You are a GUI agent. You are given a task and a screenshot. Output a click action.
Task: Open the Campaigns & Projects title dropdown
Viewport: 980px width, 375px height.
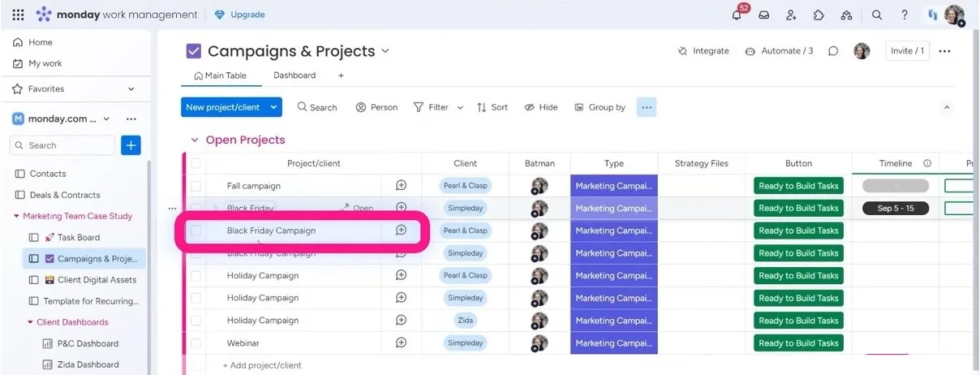(x=385, y=51)
